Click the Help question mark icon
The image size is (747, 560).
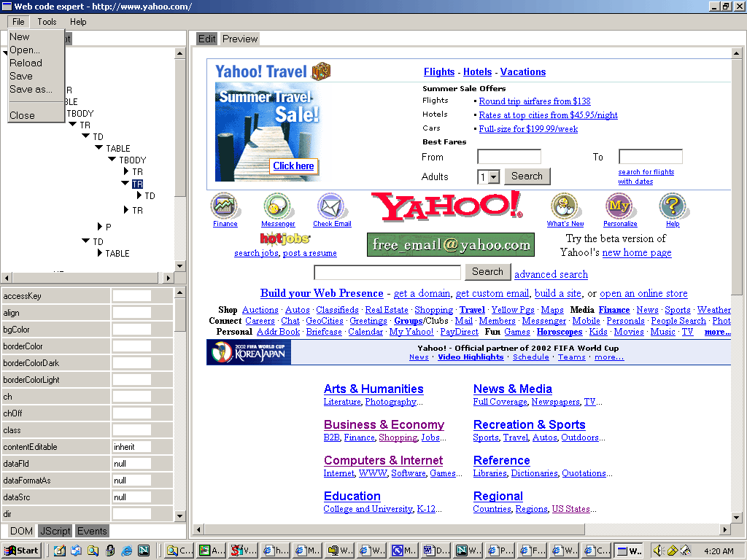tap(672, 206)
